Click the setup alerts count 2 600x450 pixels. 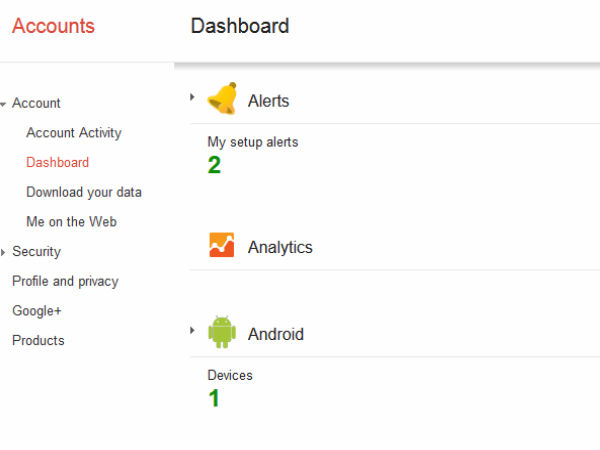(214, 165)
